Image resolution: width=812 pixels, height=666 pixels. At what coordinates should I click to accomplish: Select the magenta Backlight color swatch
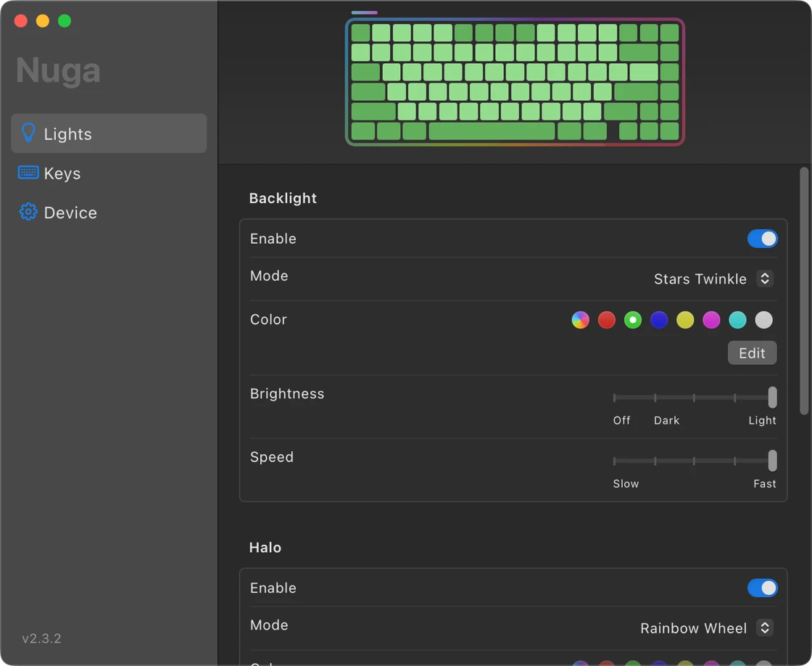tap(711, 320)
